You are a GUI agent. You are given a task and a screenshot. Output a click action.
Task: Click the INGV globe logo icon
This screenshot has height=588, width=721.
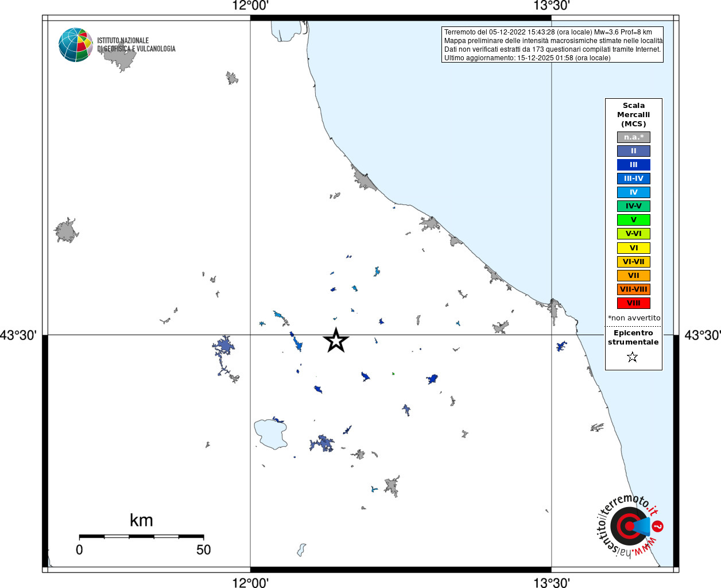[75, 45]
